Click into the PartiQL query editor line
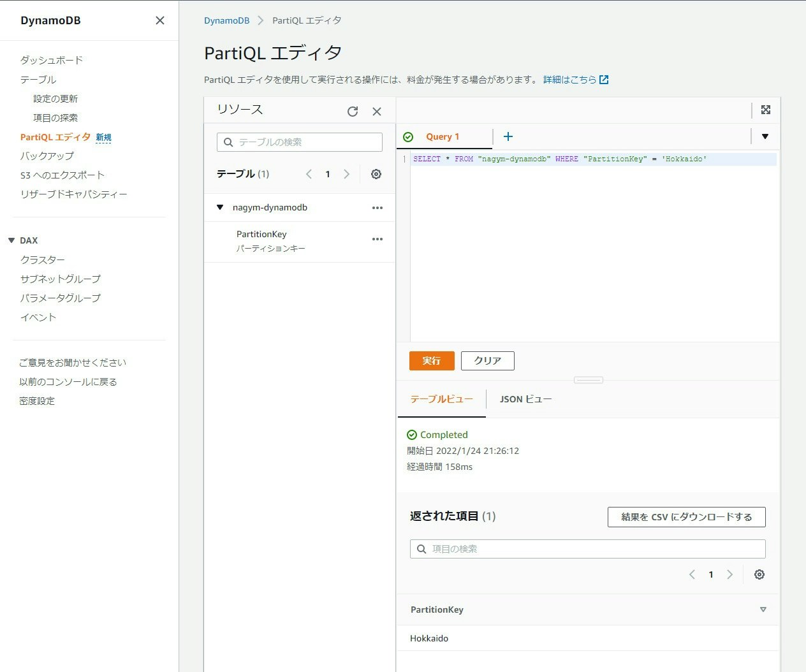 [594, 159]
